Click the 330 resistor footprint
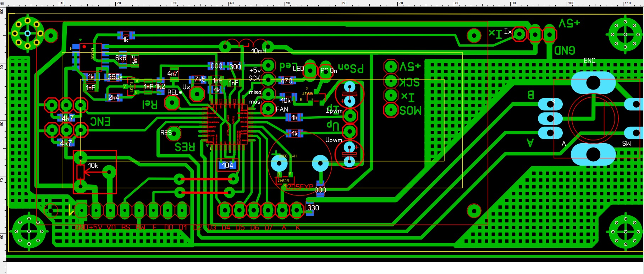644x274 pixels. 310,208
